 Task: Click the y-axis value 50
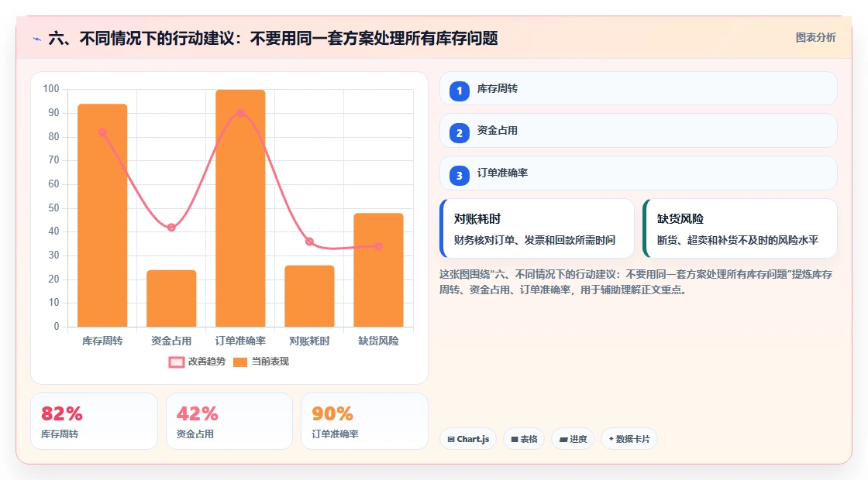pos(53,208)
